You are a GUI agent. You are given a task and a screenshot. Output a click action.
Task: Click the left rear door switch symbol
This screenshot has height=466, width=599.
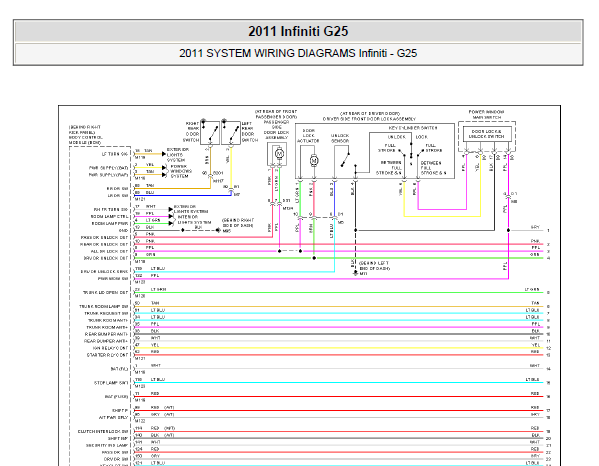point(231,132)
